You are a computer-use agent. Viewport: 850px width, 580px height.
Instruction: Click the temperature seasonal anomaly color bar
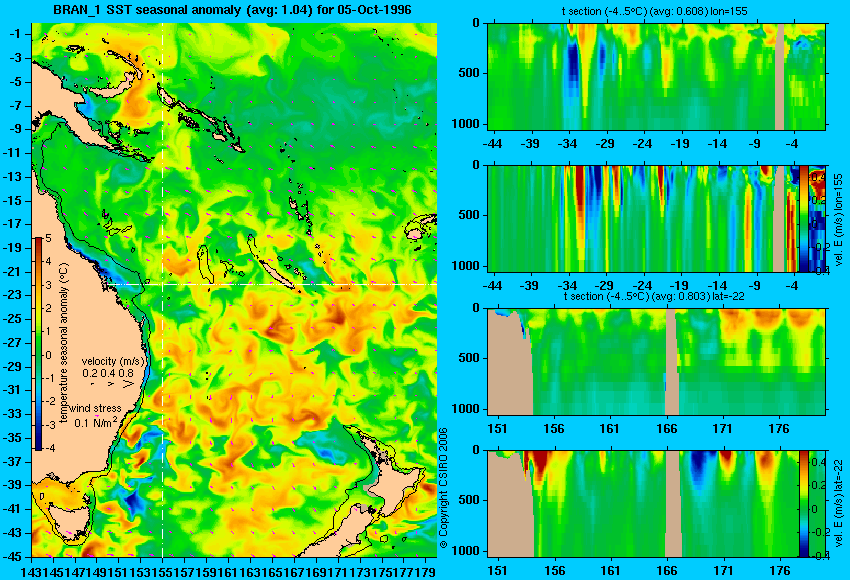38,344
